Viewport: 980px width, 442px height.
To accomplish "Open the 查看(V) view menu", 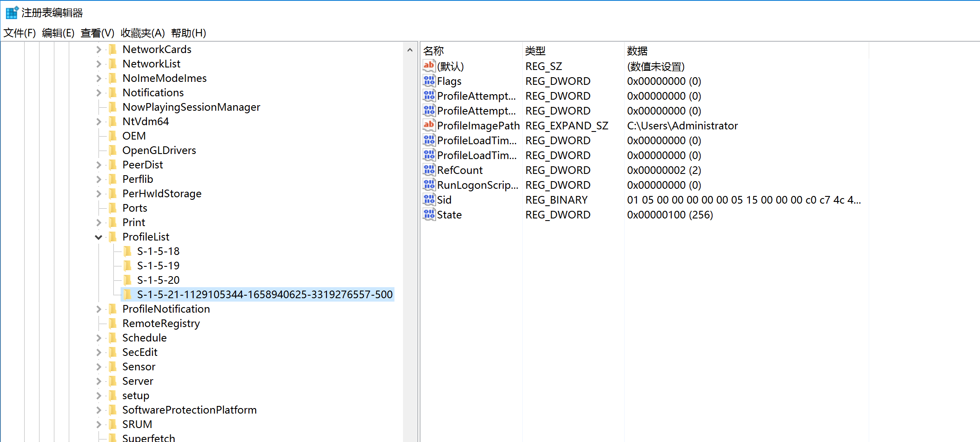I will 97,33.
